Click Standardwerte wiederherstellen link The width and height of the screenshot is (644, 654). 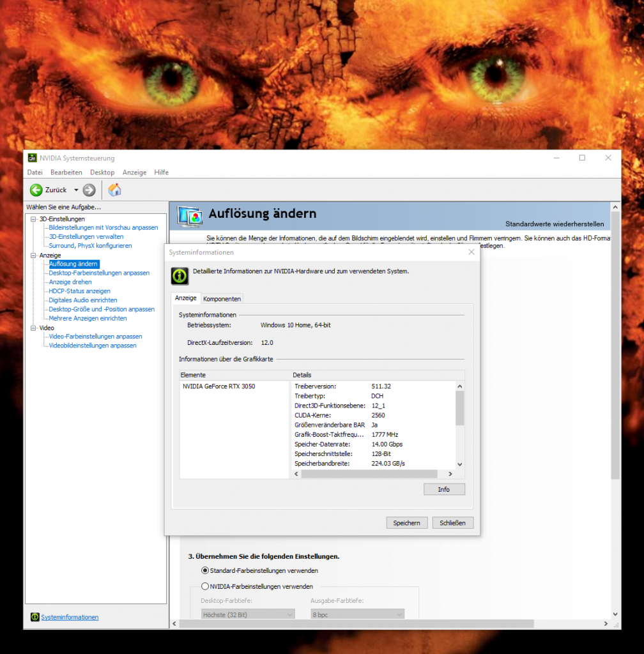[555, 224]
